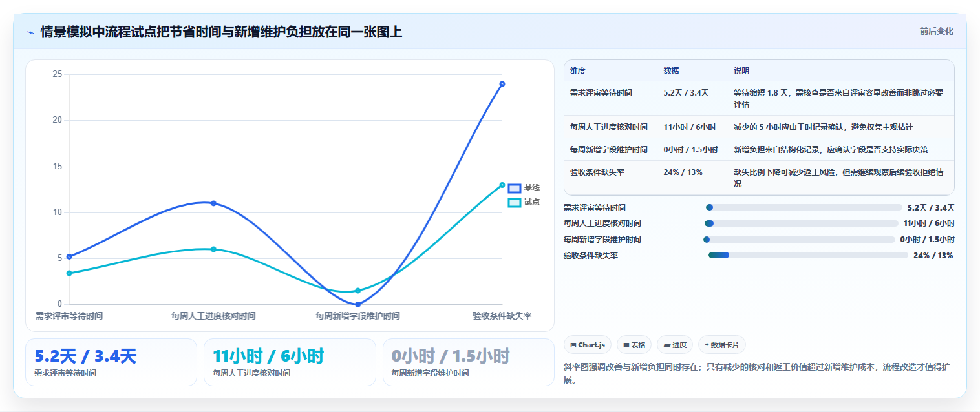Click the 5.2天 / 3.4天 progress row value
Viewport: 980px width, 412px height.
931,208
